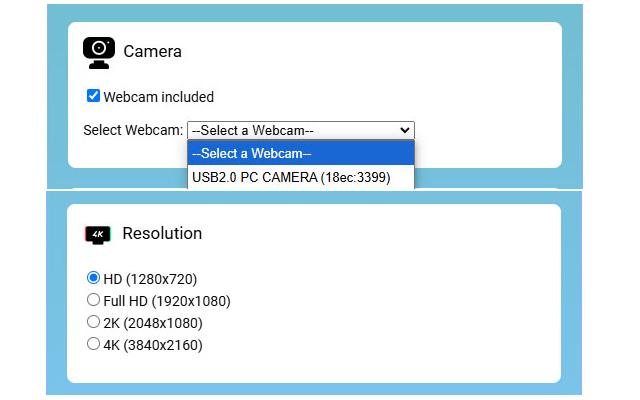Image resolution: width=640 pixels, height=400 pixels.
Task: Select the HD (1280x720) radio button
Action: tap(94, 278)
